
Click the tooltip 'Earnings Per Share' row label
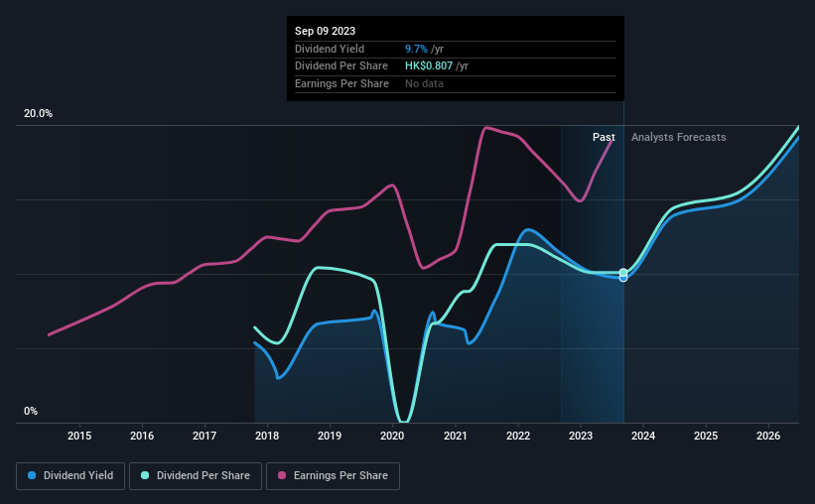point(341,83)
